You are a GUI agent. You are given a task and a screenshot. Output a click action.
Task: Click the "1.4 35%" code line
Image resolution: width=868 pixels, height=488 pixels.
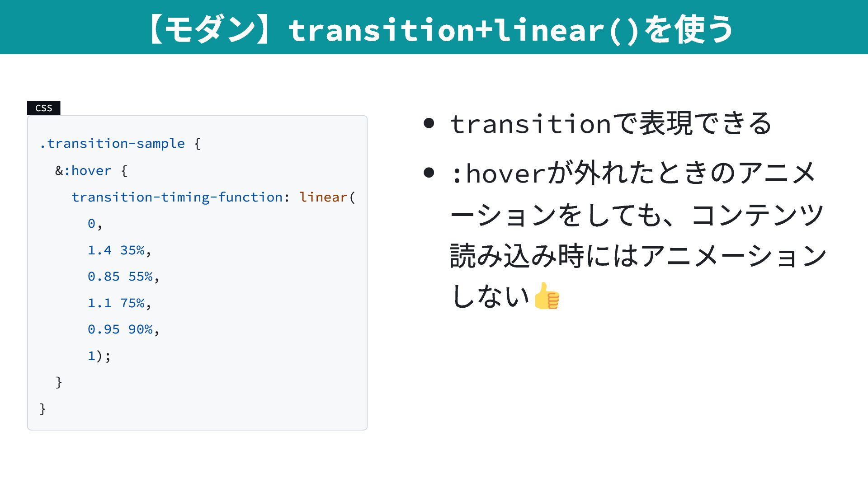[119, 250]
